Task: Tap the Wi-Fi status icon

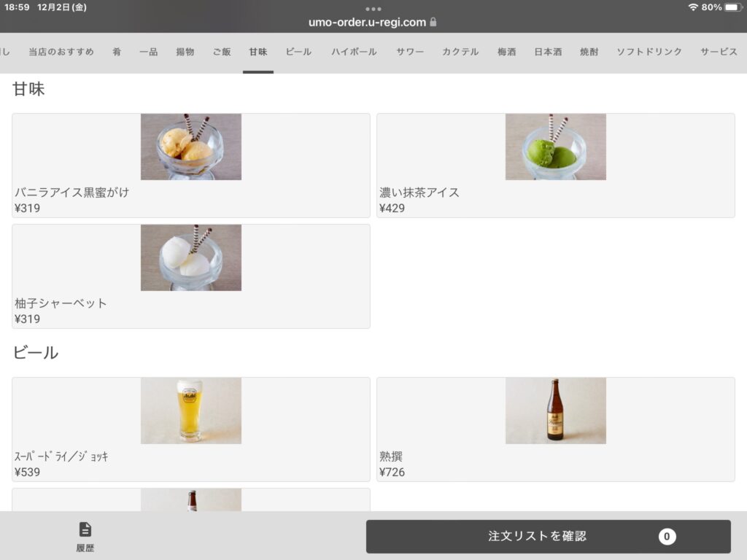Action: 693,7
